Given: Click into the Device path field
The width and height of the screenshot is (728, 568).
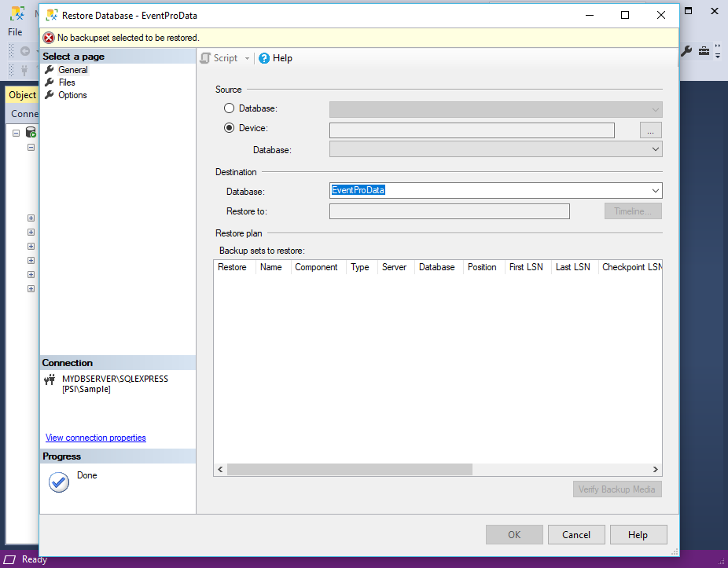Looking at the screenshot, I should click(472, 130).
